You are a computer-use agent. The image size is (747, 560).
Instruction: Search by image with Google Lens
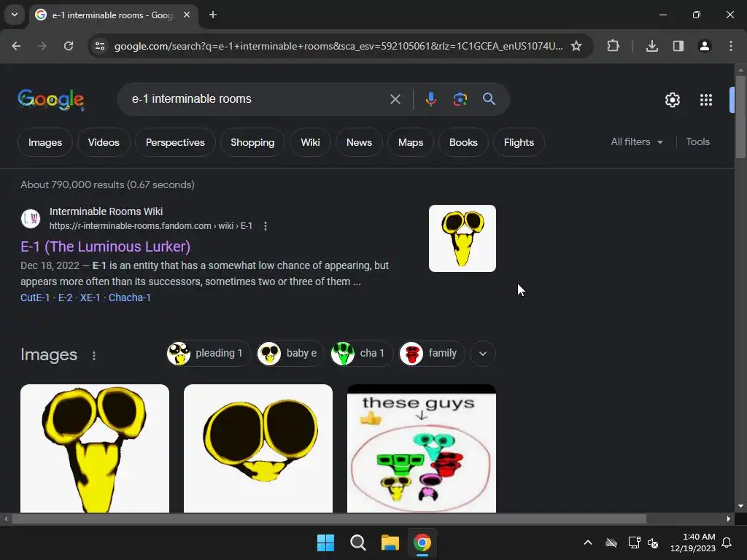460,99
